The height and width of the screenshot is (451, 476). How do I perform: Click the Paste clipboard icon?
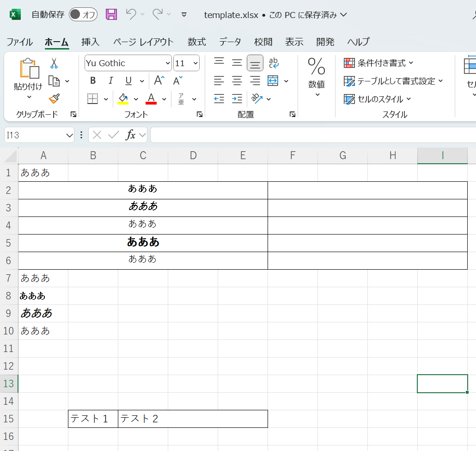30,68
